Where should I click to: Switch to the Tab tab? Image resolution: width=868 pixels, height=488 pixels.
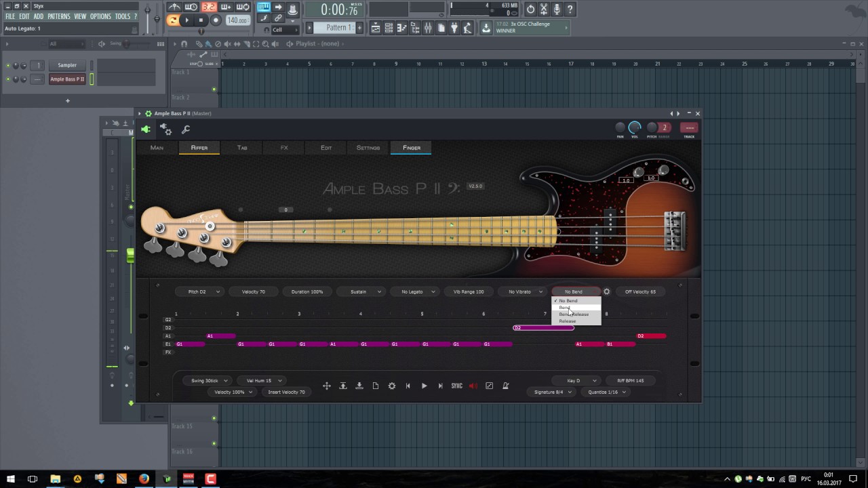click(x=242, y=148)
